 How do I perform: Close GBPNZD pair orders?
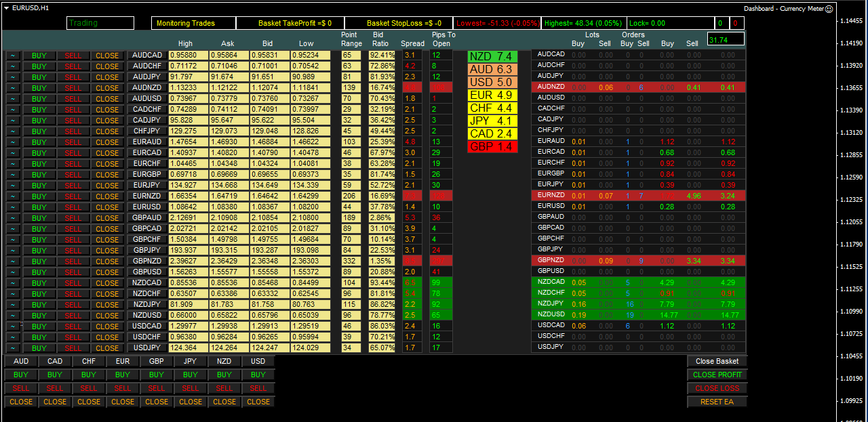[x=107, y=261]
